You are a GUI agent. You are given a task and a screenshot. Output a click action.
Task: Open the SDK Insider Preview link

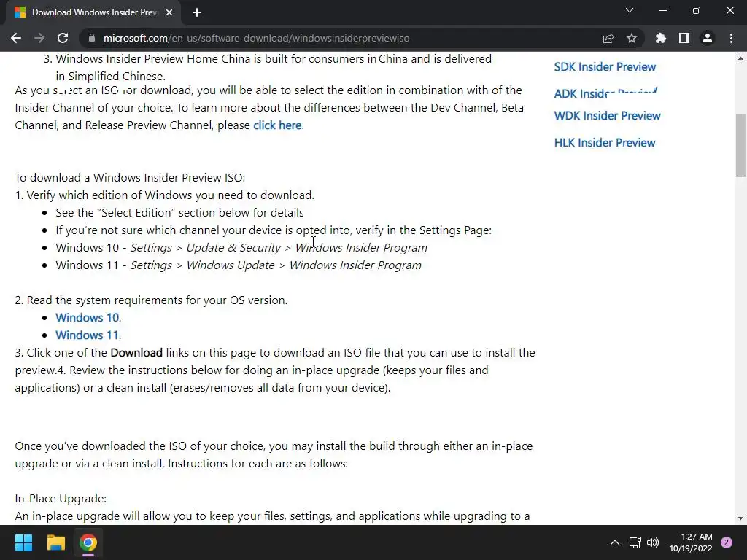point(605,67)
